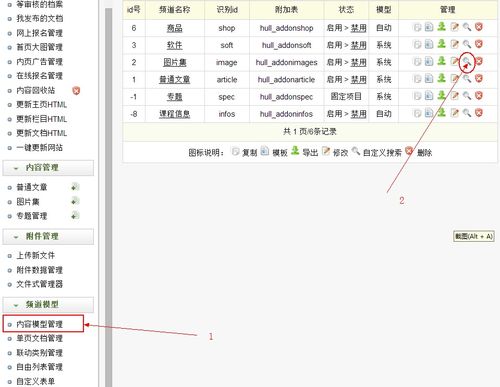This screenshot has width=500, height=387.
Task: Edit the 软件 soft model
Action: 454,44
